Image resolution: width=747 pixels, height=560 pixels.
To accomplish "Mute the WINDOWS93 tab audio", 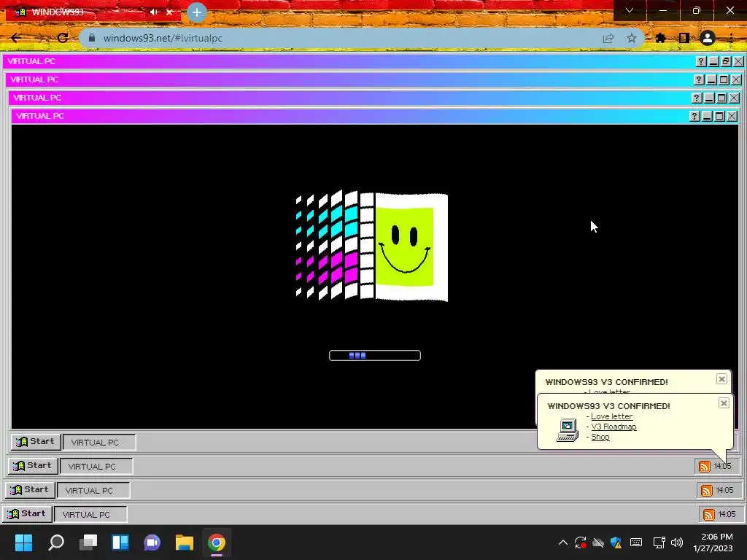I will (x=153, y=12).
